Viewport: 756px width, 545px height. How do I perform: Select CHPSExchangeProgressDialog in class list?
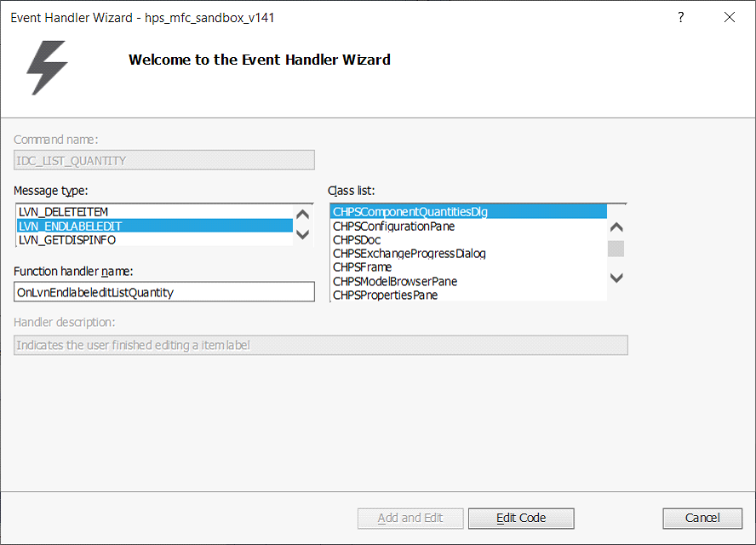[468, 253]
